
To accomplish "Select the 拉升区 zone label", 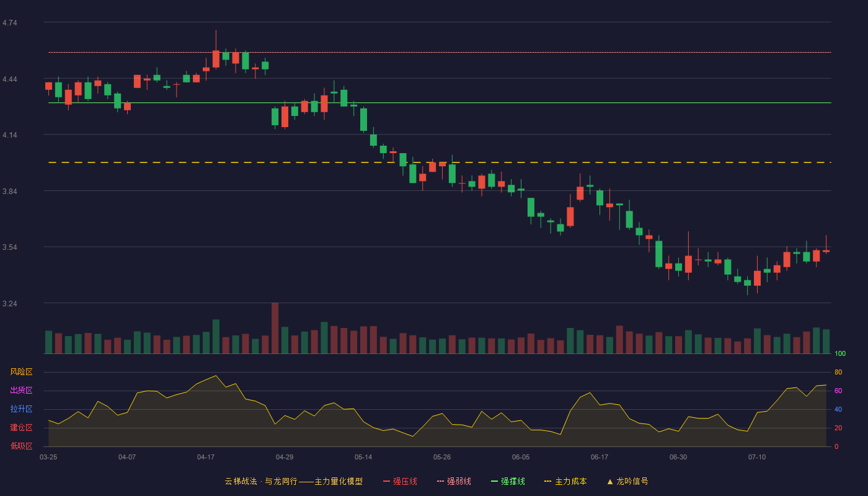I will 21,409.
